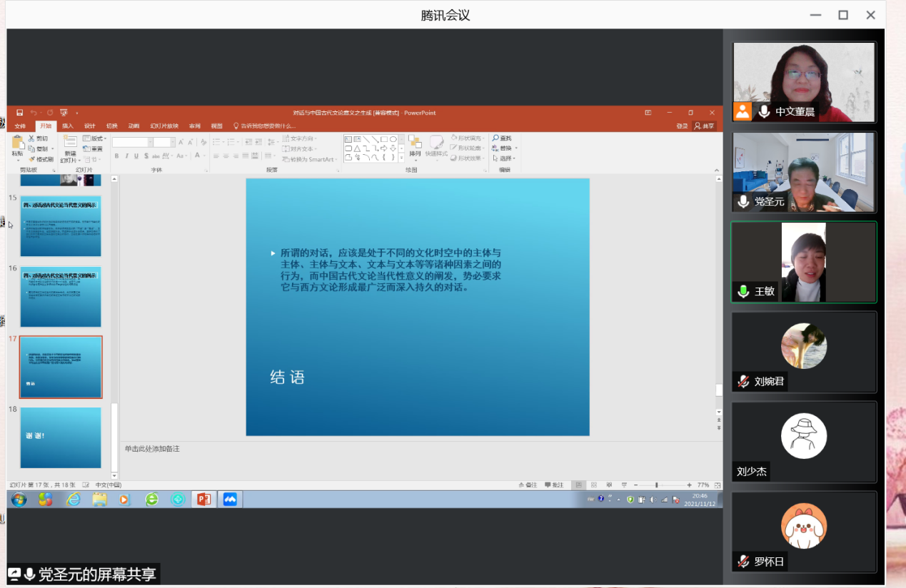Click the Share (共享) button in PowerPoint

click(704, 126)
